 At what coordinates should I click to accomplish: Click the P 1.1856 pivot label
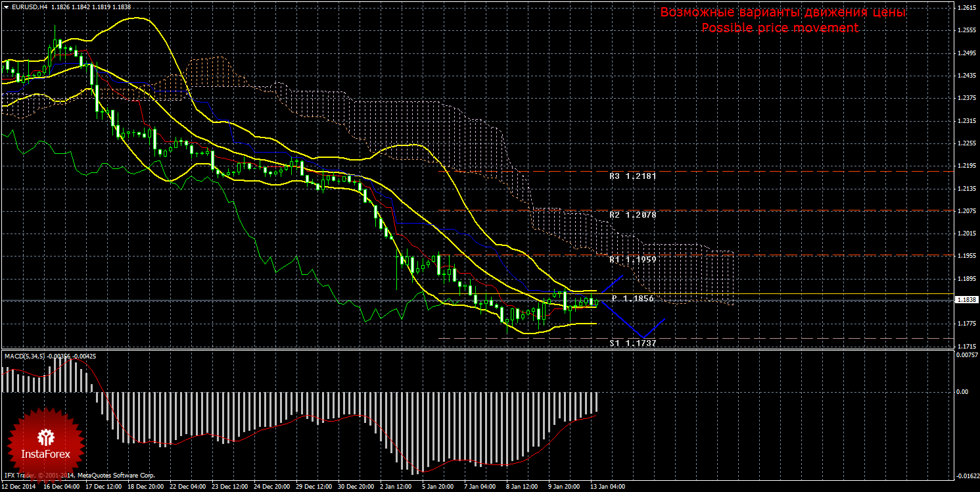[632, 299]
